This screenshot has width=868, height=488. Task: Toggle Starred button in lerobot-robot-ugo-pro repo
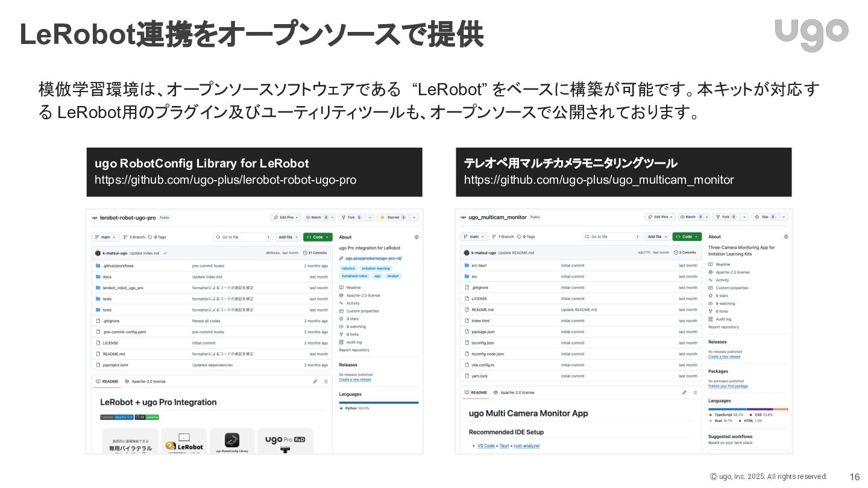coord(393,217)
